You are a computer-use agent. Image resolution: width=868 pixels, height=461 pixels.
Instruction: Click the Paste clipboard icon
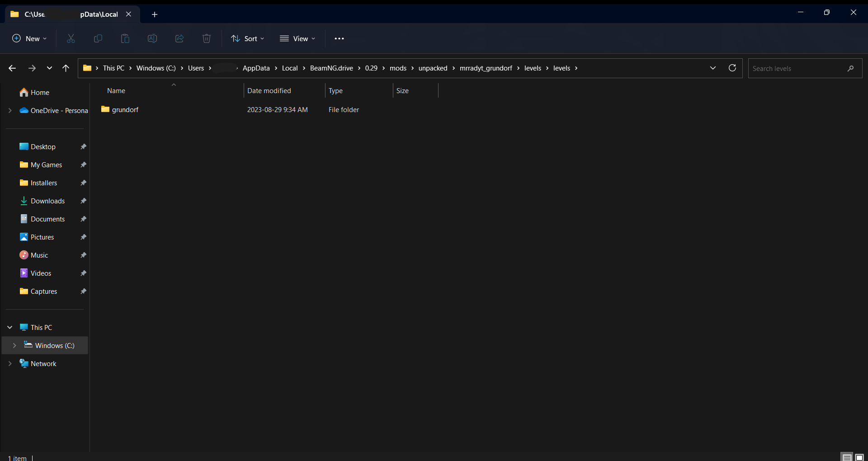coord(125,38)
